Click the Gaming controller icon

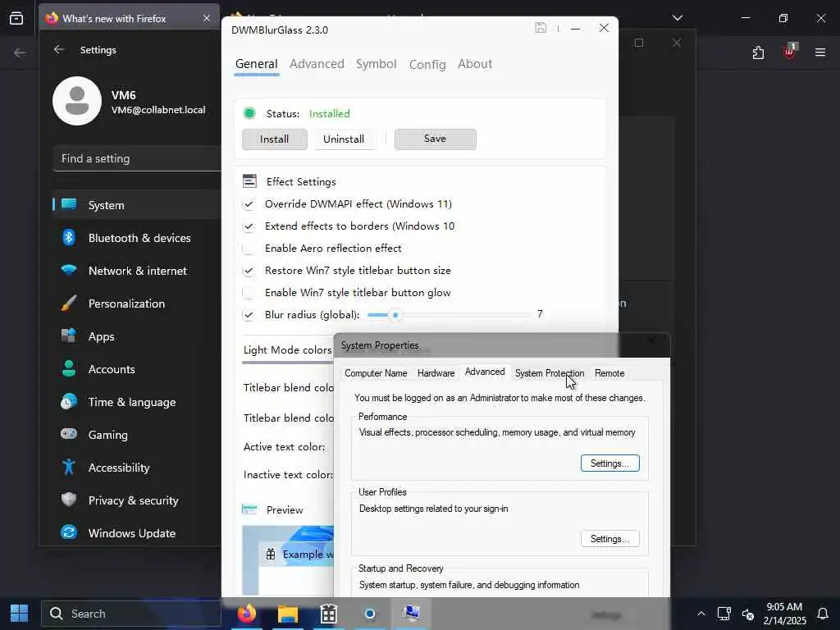tap(69, 434)
